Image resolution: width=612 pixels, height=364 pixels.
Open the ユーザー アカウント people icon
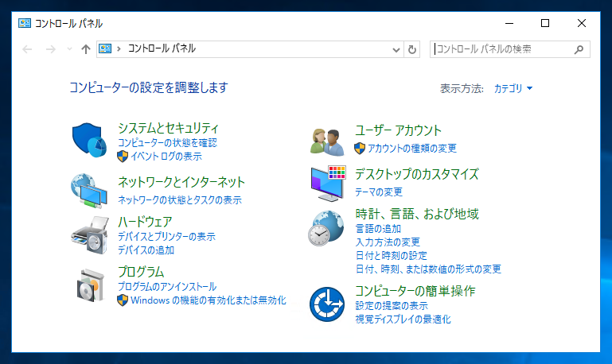[x=327, y=141]
